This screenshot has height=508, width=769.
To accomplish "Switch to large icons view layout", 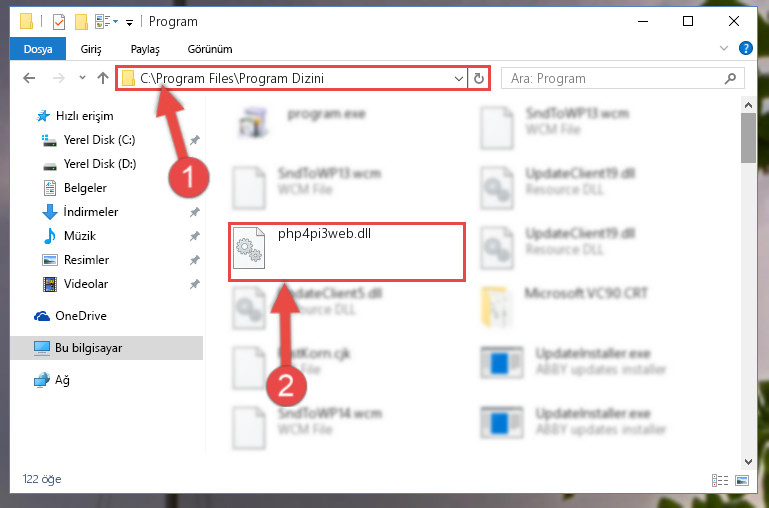I will click(742, 480).
